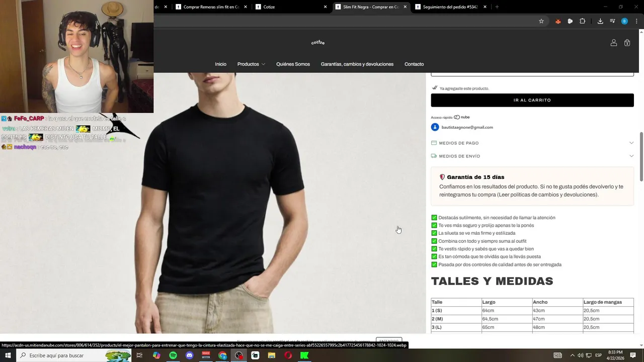Open the notifications center icon
The width and height of the screenshot is (644, 362).
633,355
